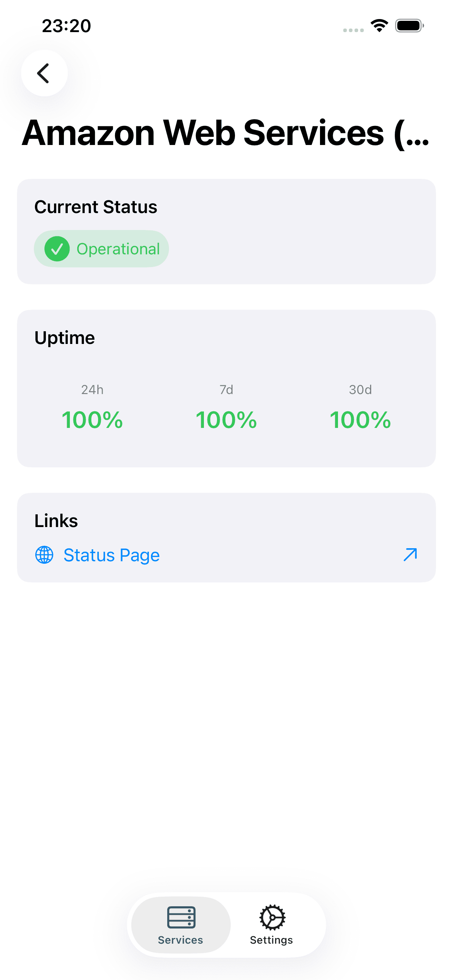
Task: Tap the Uptime card header
Action: [65, 337]
